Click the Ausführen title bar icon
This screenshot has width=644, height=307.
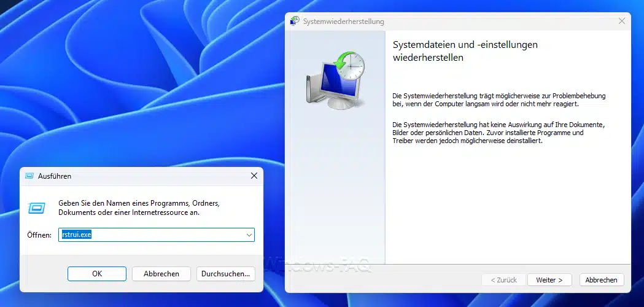coord(29,176)
